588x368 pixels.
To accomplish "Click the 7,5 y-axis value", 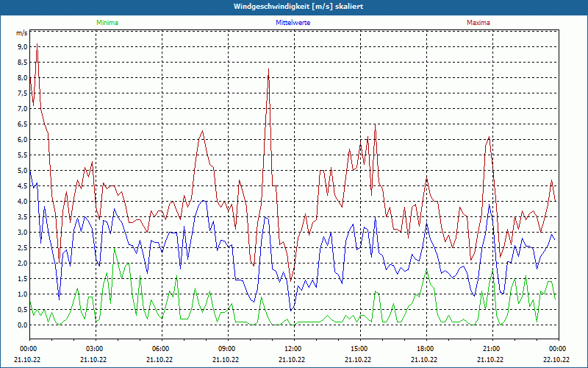I will [23, 93].
